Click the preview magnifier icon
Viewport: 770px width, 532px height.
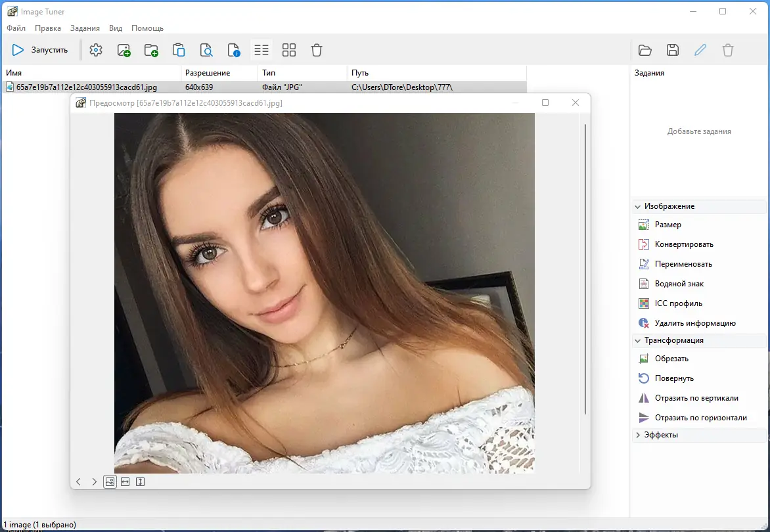(x=206, y=49)
